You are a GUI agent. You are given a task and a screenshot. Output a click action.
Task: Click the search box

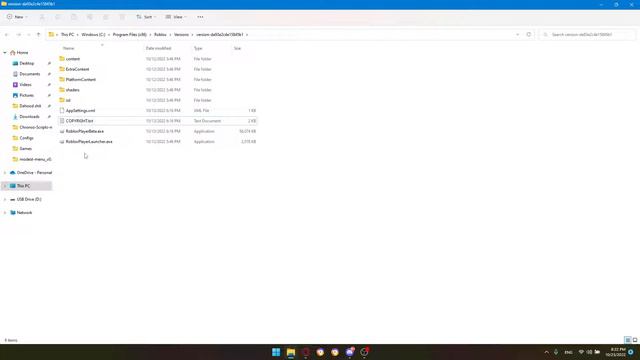(x=587, y=35)
